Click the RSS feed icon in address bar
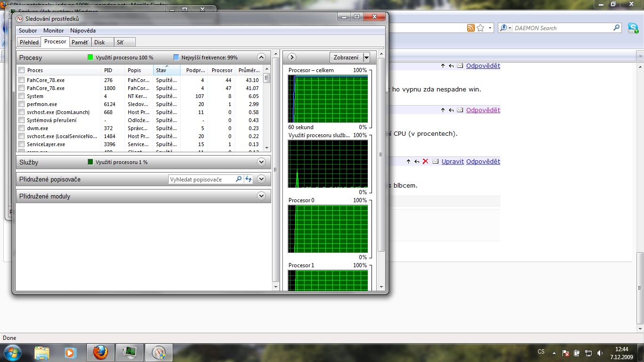644x362 pixels. [471, 28]
